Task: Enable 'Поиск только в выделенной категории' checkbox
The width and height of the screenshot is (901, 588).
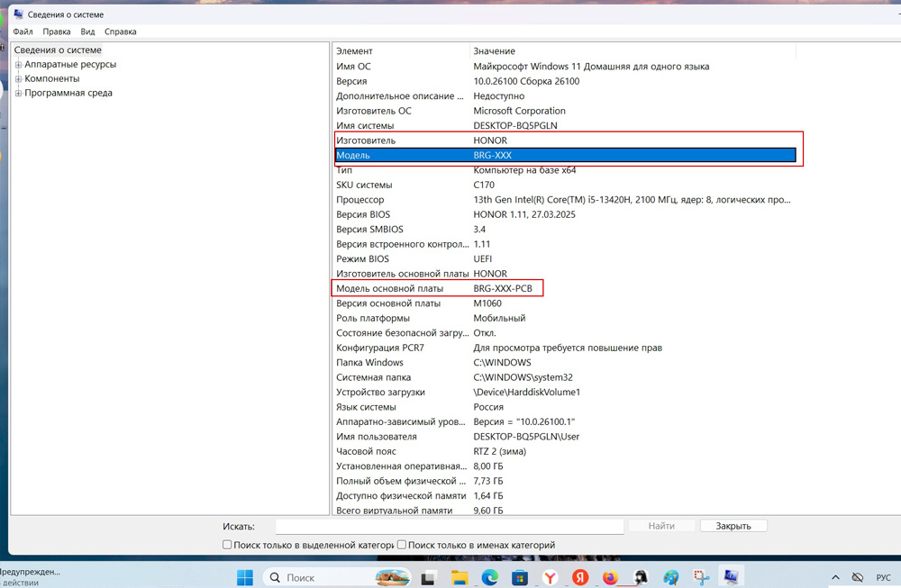Action: (227, 545)
